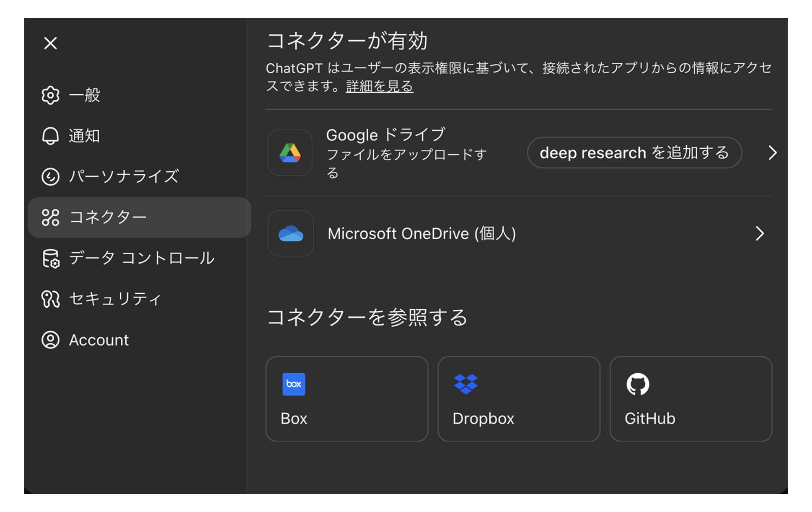
Task: Select the Dropbox logo icon
Action: (x=466, y=383)
